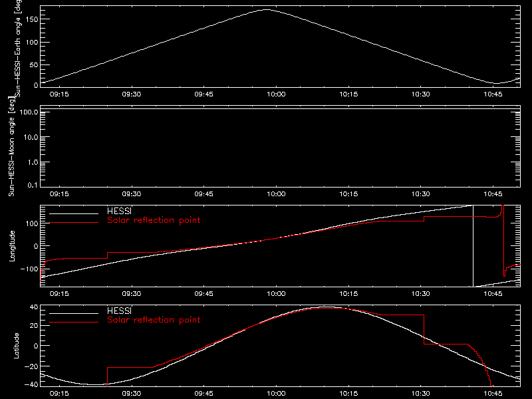Click 10:15 time label under Moon angle plot
Image resolution: width=532 pixels, height=399 pixels.
point(348,194)
